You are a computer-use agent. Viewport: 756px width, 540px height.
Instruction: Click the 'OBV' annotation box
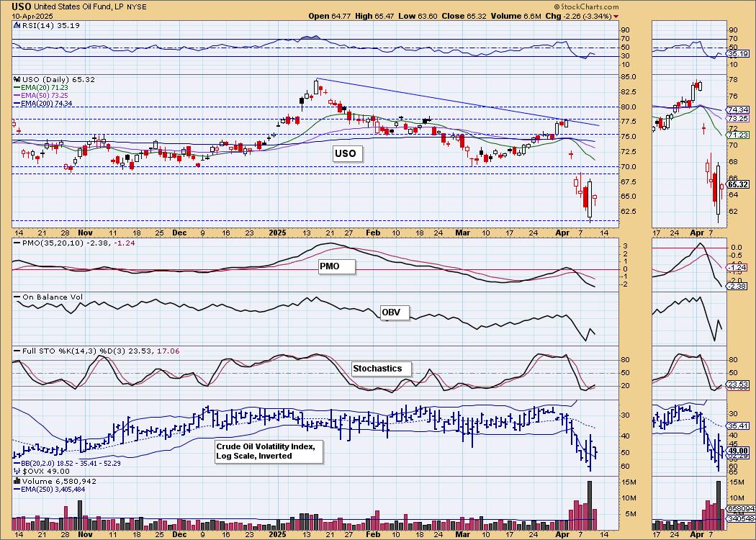coord(393,312)
